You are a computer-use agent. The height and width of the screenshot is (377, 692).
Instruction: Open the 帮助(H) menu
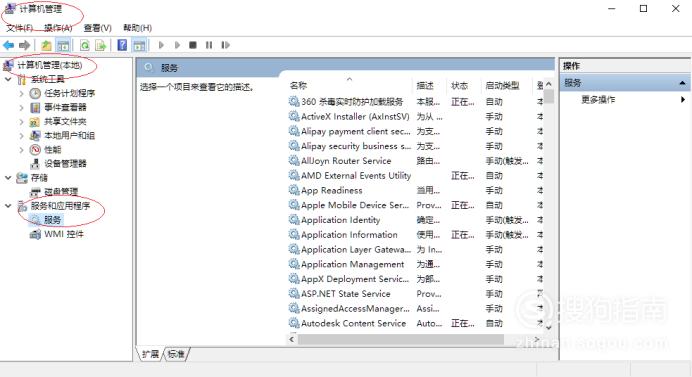click(x=138, y=28)
